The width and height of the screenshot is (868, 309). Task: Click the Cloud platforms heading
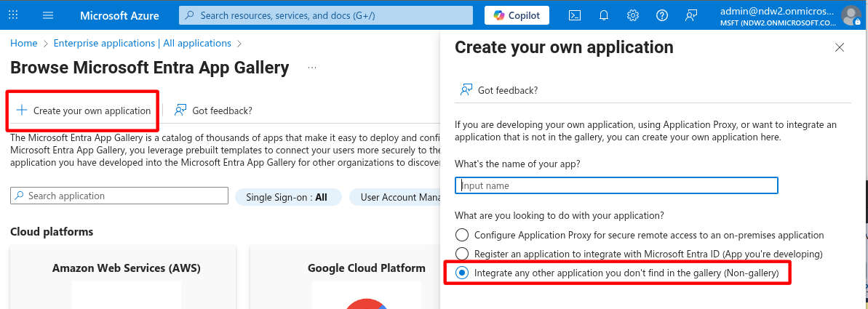(52, 232)
